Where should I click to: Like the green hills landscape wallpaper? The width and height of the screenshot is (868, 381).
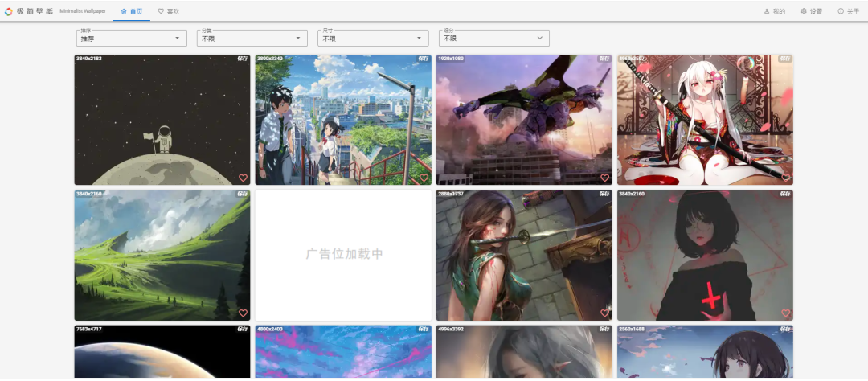(x=243, y=313)
